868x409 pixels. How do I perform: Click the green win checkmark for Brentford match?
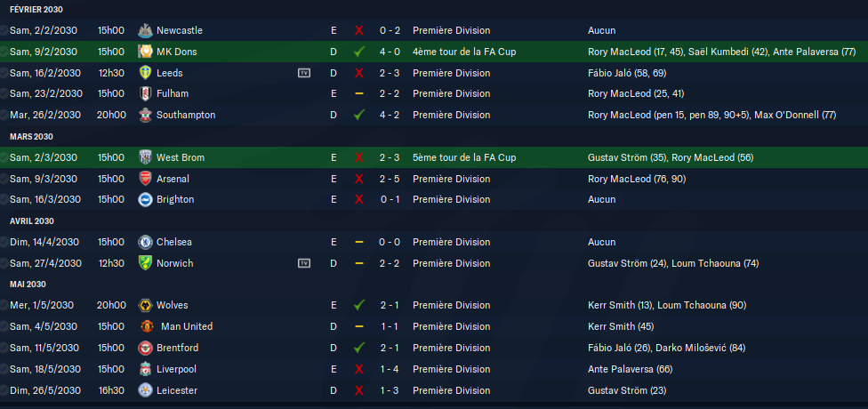(x=359, y=348)
